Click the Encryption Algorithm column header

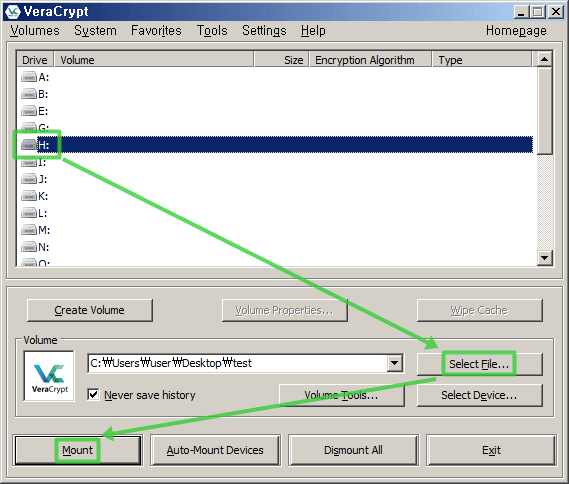tap(371, 60)
